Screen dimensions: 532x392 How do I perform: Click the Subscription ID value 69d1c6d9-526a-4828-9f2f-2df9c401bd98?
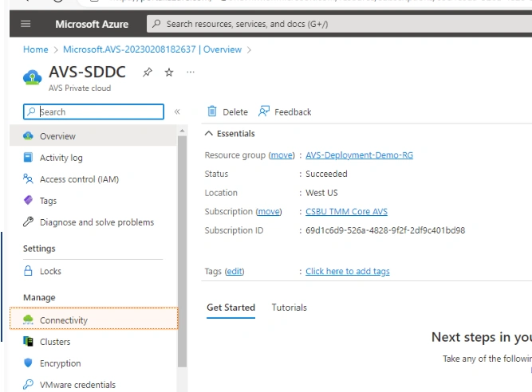tap(385, 230)
